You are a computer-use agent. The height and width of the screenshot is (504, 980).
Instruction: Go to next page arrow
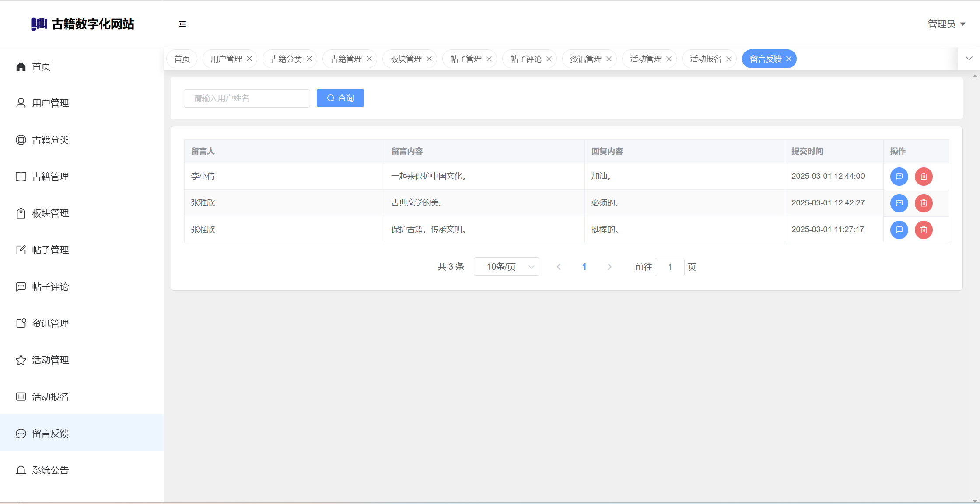point(609,267)
